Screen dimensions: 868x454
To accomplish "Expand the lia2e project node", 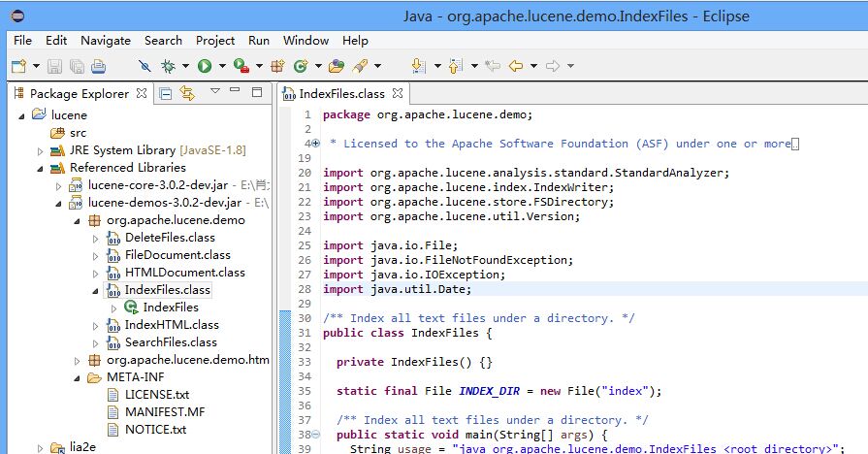I will tap(40, 448).
